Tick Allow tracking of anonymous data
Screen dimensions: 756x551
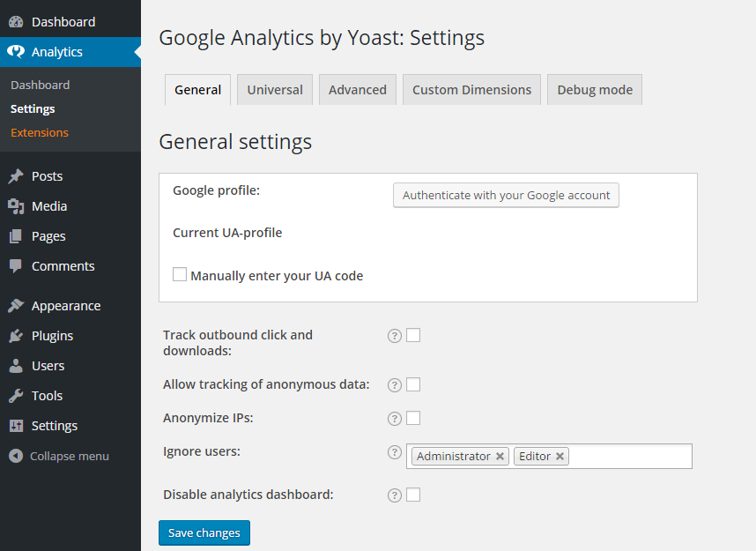coord(413,384)
